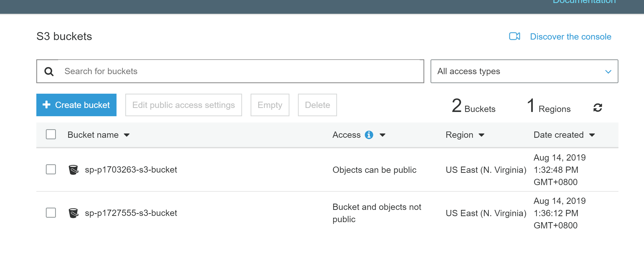Click the Bucket name column header

93,135
